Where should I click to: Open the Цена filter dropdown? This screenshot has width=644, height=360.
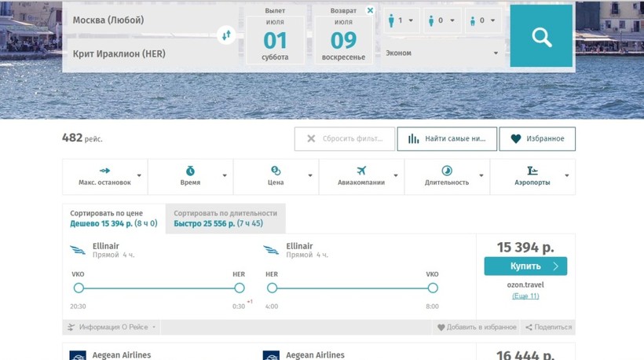pyautogui.click(x=276, y=176)
